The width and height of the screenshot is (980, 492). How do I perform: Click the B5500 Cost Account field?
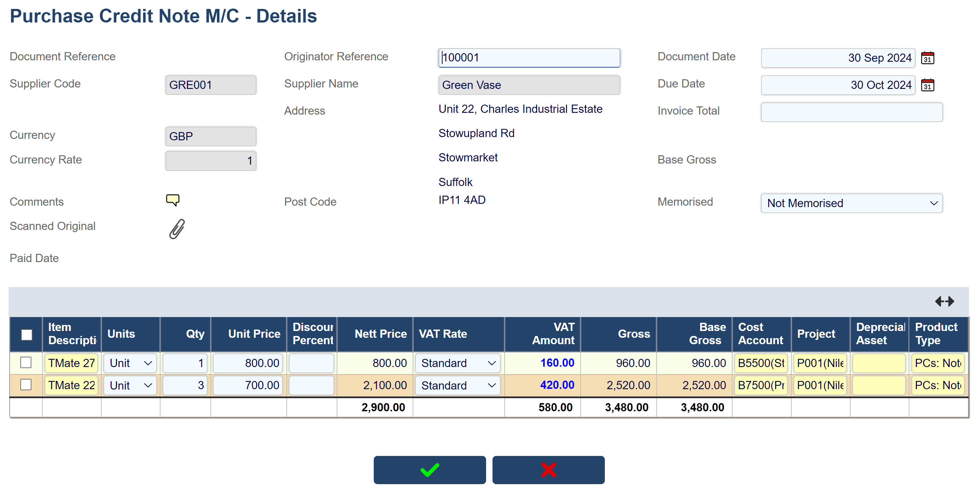coord(761,363)
